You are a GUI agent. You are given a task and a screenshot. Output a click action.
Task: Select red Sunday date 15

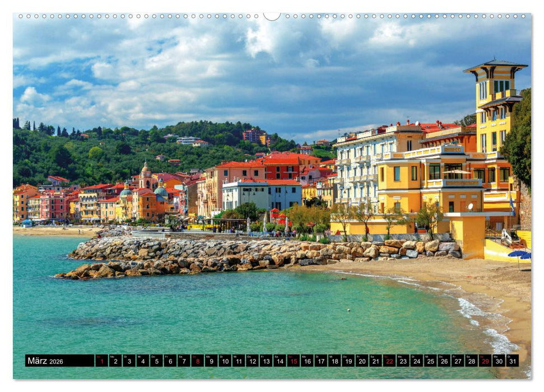click(x=293, y=361)
